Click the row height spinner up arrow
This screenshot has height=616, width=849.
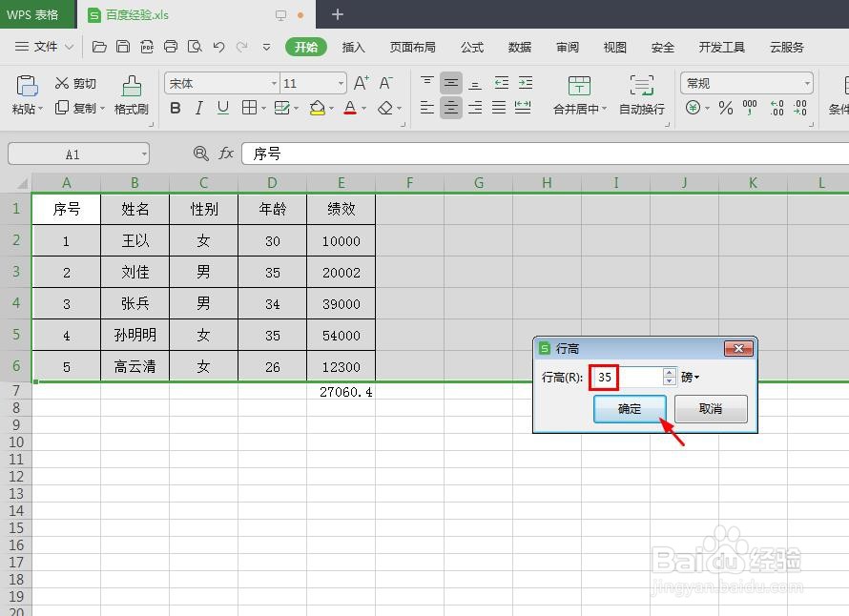point(669,373)
